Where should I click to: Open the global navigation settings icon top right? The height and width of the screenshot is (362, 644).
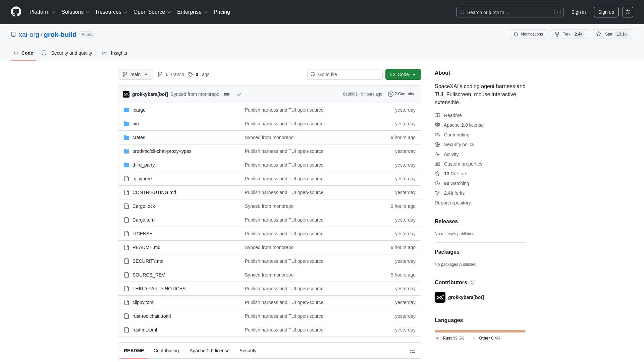[x=628, y=12]
